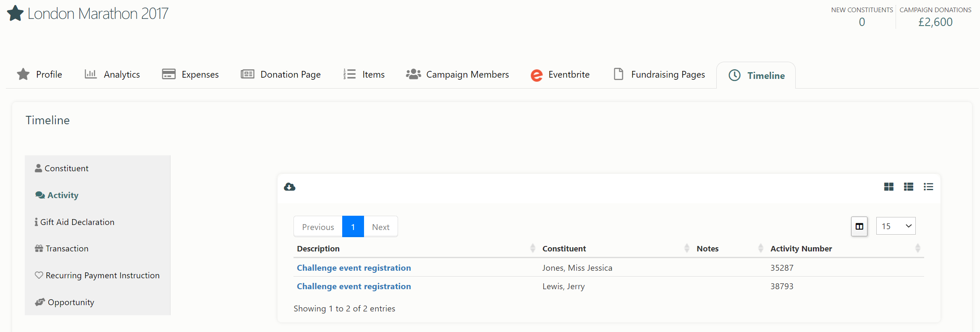Image resolution: width=980 pixels, height=332 pixels.
Task: Download entries with the cloud icon
Action: (x=290, y=187)
